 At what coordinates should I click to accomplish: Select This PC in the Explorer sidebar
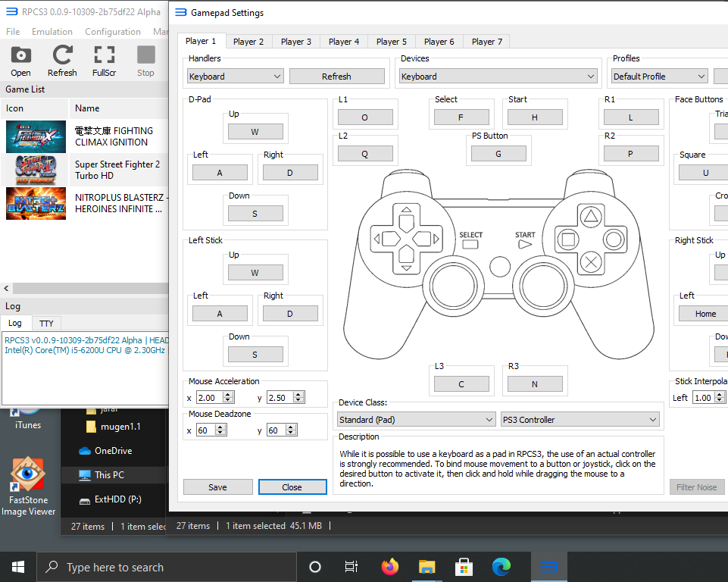pyautogui.click(x=109, y=474)
